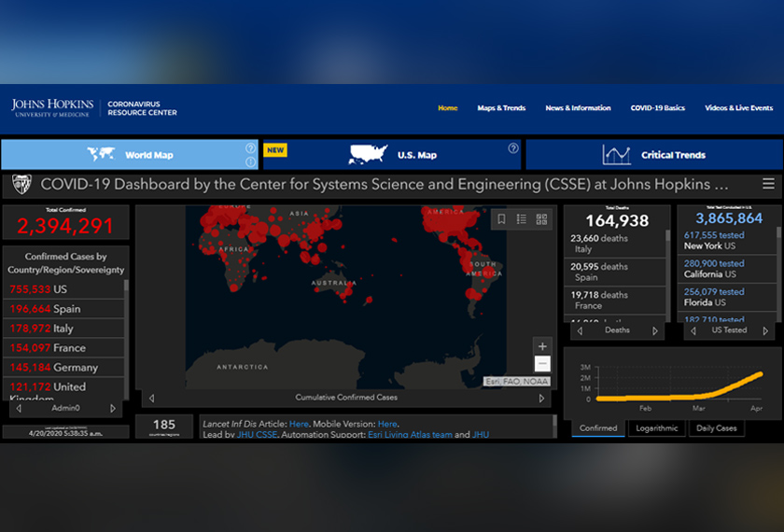
Task: Open the basemap gallery grid icon
Action: (541, 219)
